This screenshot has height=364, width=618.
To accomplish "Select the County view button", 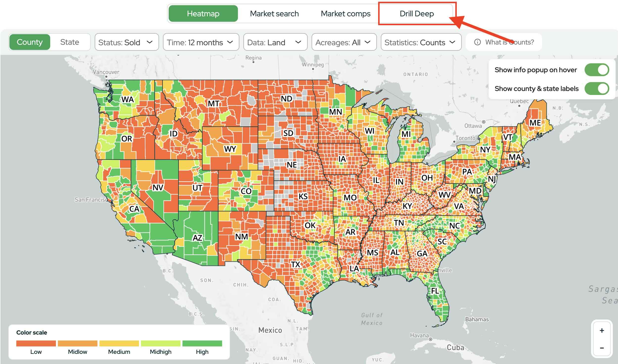I will (x=30, y=42).
